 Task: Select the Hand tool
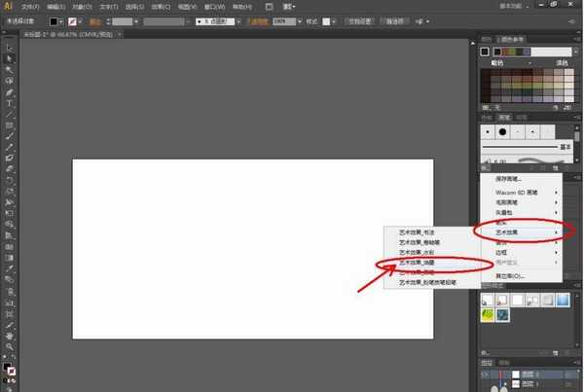click(10, 336)
